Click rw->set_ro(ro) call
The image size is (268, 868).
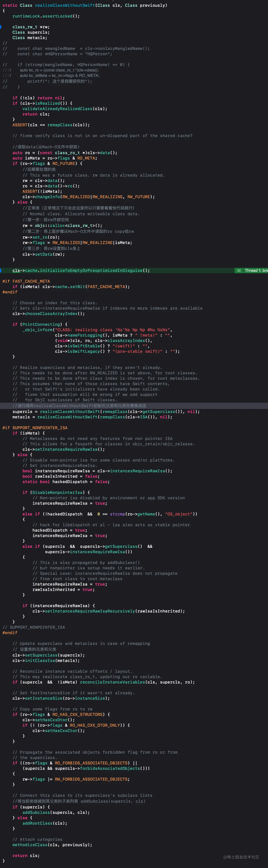(41, 237)
